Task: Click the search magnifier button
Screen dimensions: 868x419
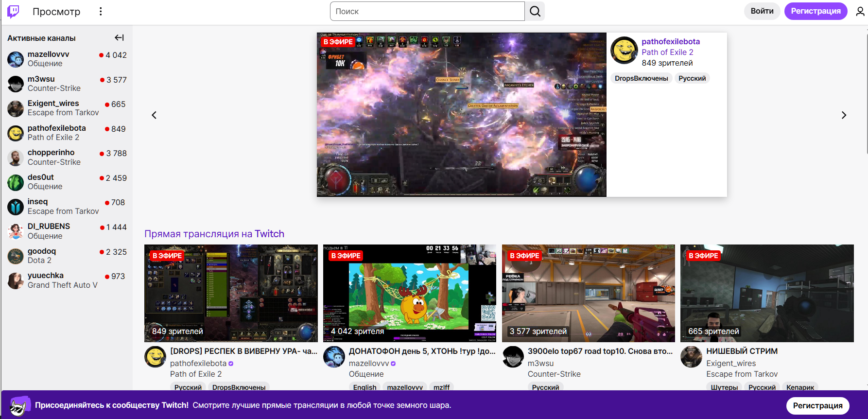Action: tap(535, 11)
